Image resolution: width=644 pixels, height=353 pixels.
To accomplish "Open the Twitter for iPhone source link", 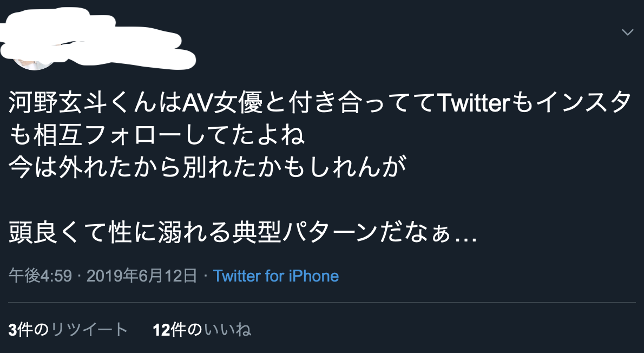I will pyautogui.click(x=277, y=276).
